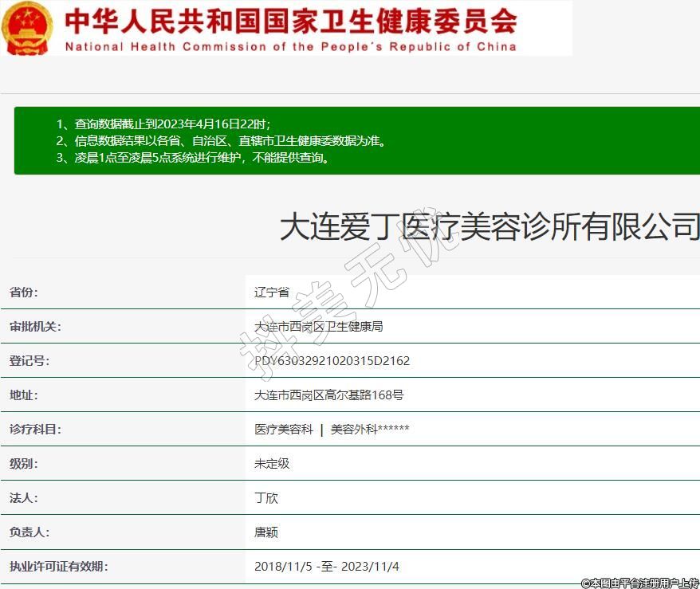Click the 美容外科****** department entry
The image size is (700, 589).
point(370,430)
